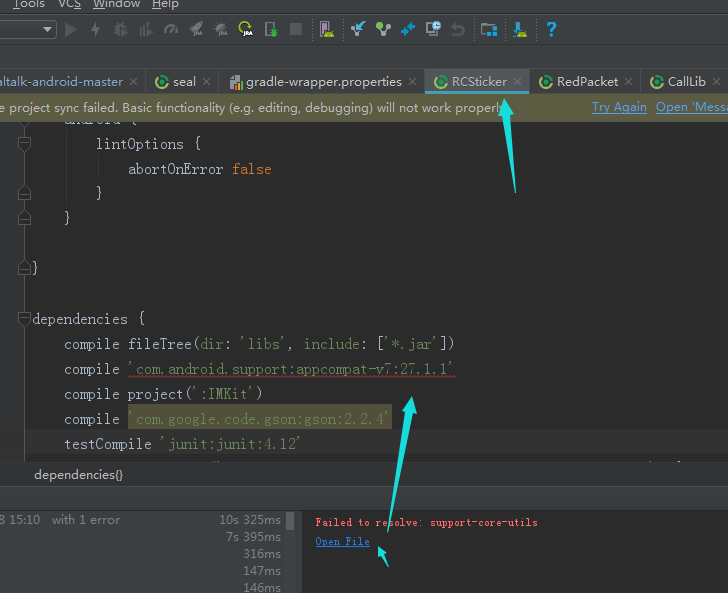Start the Debug bug icon

(x=121, y=30)
